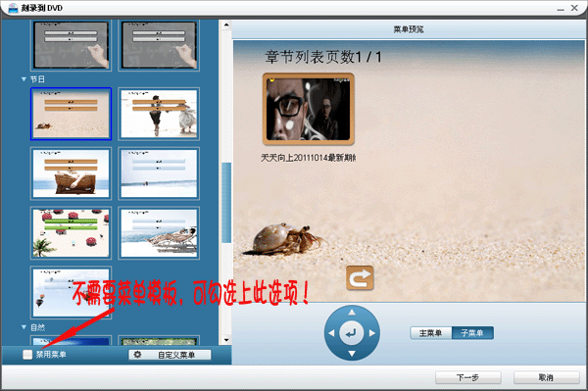This screenshot has width=588, height=391.
Task: Enable the 禁用菜单 checkbox
Action: pyautogui.click(x=27, y=355)
